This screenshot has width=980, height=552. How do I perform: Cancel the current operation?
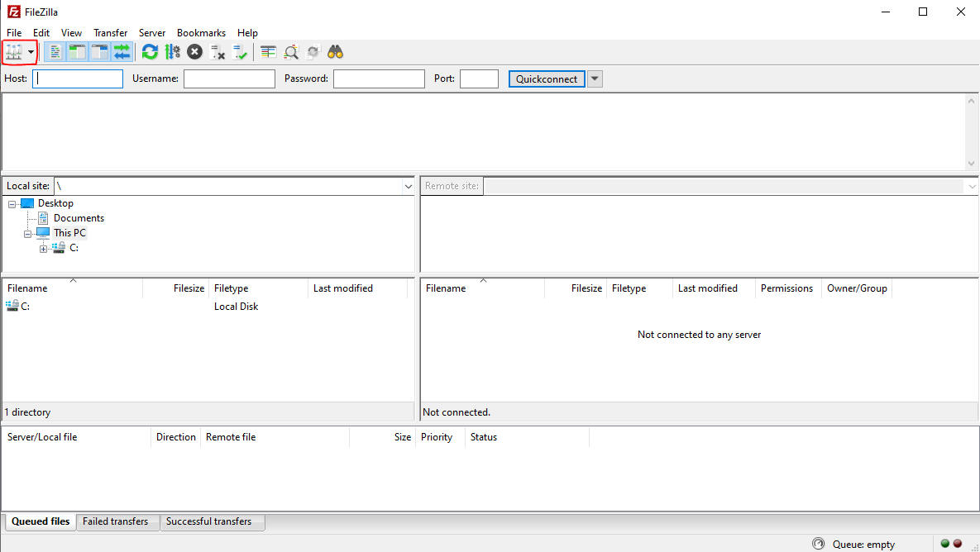194,52
